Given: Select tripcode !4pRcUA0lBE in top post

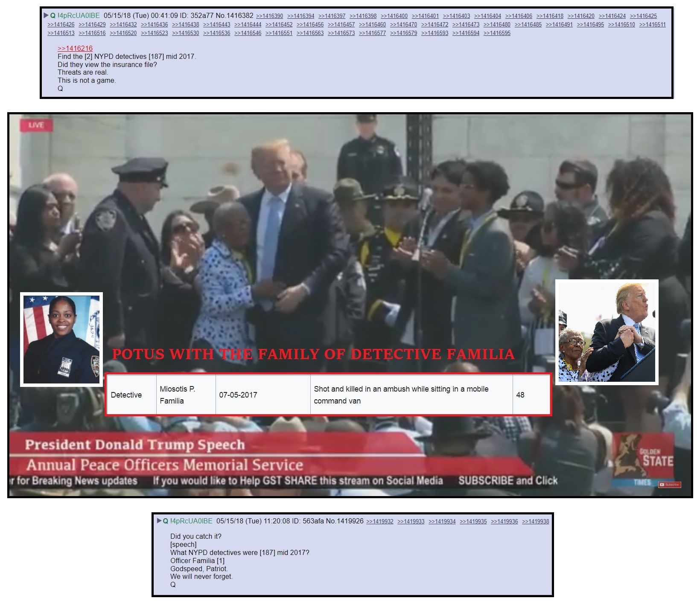Looking at the screenshot, I should [x=79, y=16].
